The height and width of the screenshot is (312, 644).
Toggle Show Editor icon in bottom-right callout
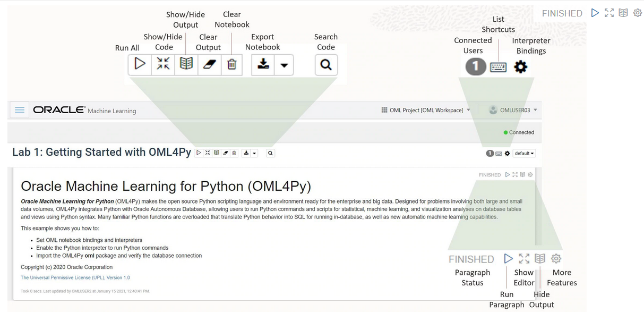coord(524,258)
